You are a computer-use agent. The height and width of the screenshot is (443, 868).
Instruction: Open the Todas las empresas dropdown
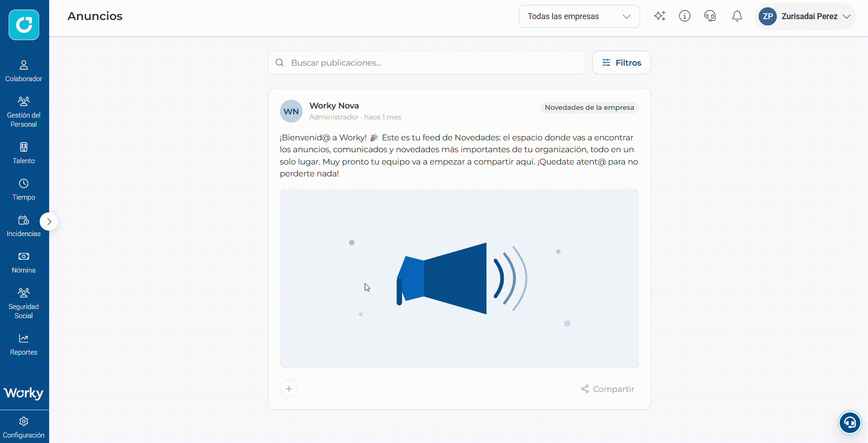579,16
